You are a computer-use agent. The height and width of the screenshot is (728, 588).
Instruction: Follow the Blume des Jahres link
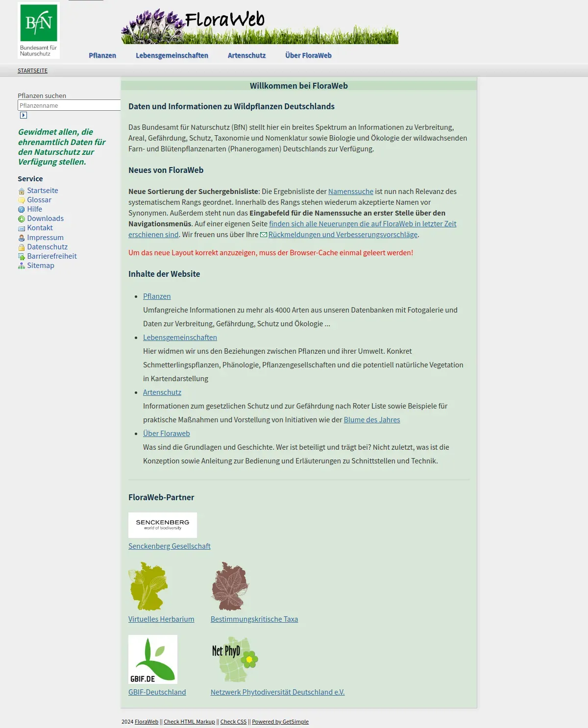[x=372, y=420]
